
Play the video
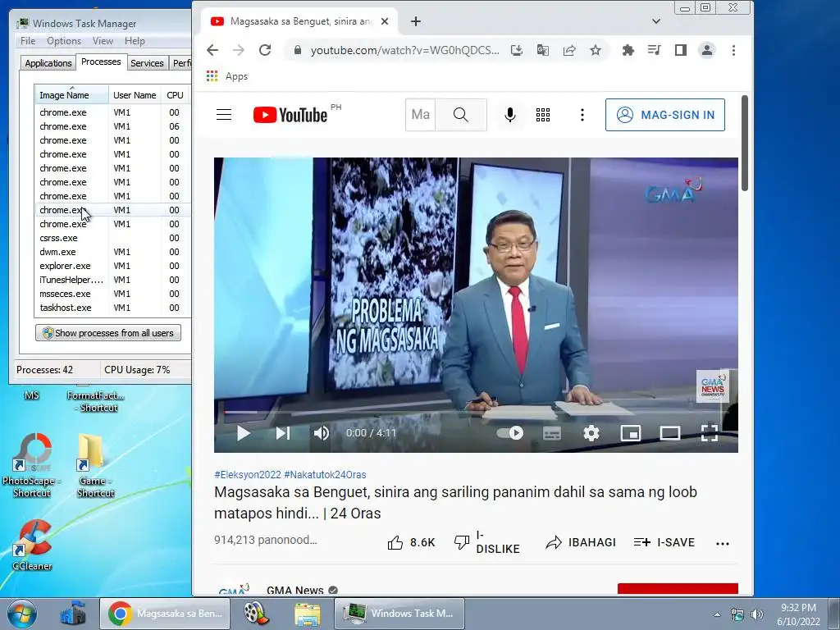(243, 433)
